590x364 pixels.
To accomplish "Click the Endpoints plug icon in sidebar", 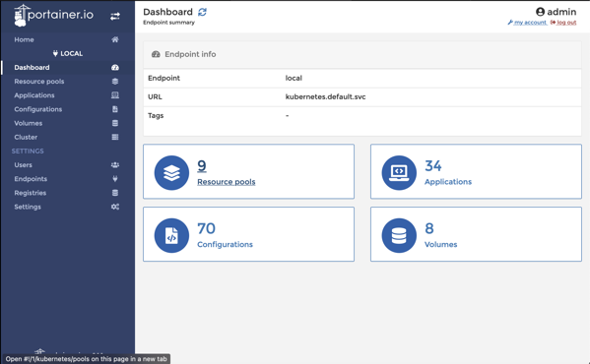I will pos(115,179).
